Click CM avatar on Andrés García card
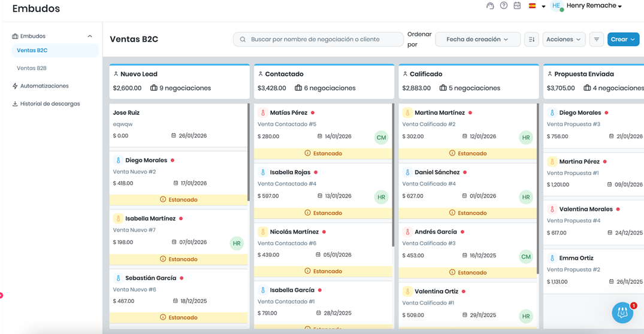 point(526,256)
